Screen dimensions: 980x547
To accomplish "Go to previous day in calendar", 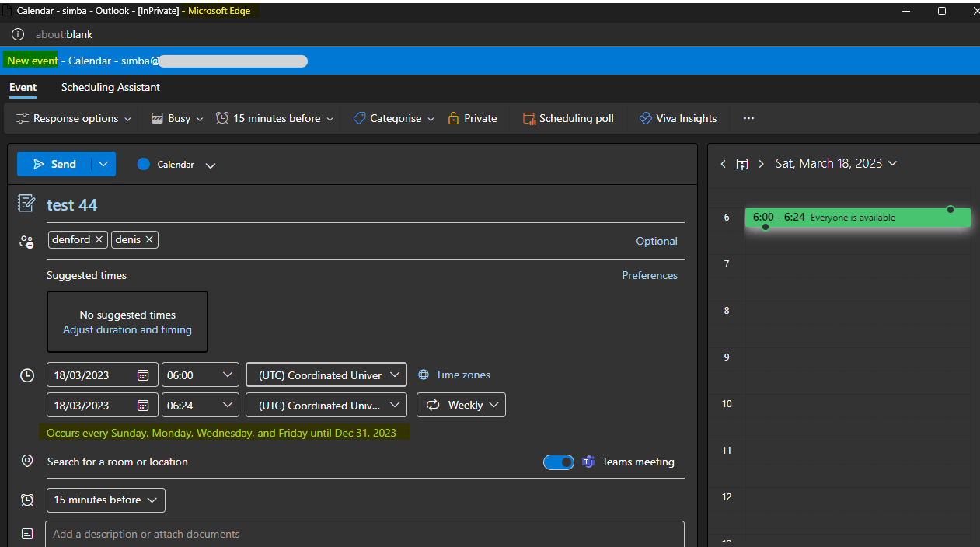I will tap(724, 164).
